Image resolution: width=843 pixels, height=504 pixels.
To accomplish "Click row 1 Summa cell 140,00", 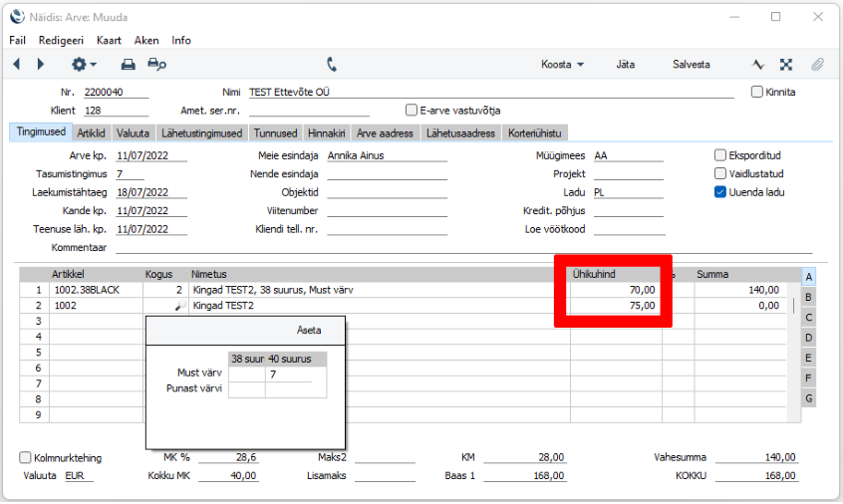I will click(739, 290).
